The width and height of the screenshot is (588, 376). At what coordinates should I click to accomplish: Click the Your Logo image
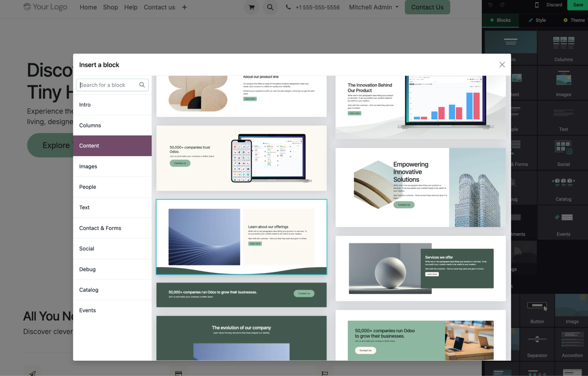tap(45, 7)
